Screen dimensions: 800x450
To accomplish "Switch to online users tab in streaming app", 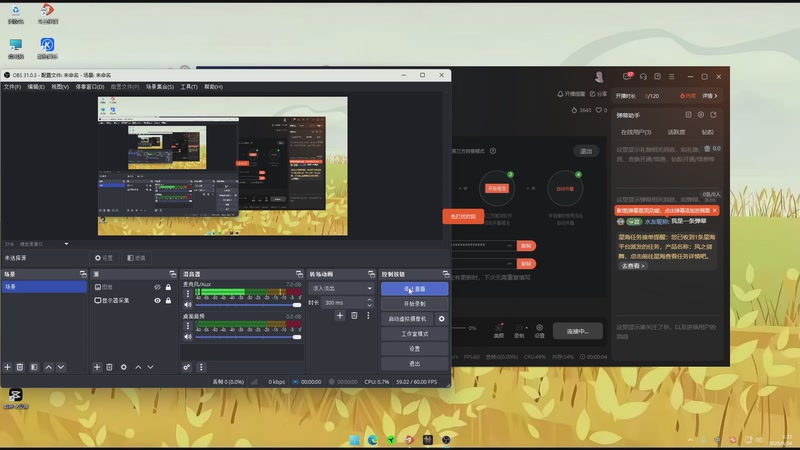I will [x=636, y=132].
